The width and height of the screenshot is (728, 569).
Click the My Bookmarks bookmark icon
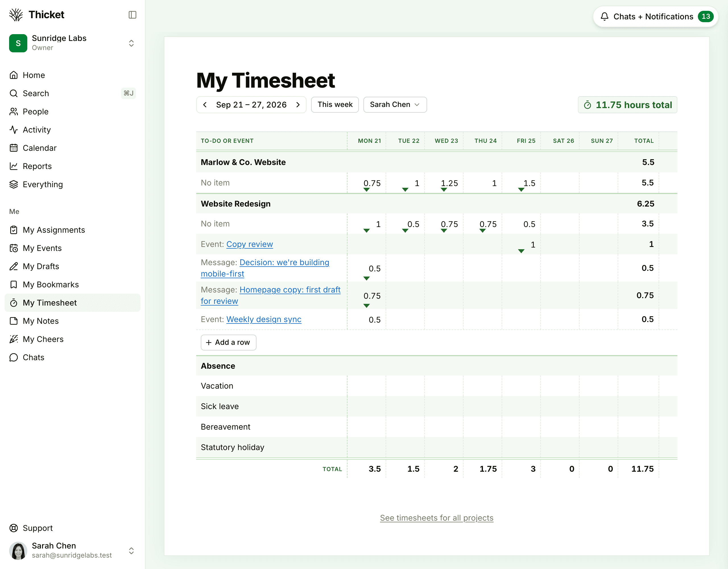[14, 284]
